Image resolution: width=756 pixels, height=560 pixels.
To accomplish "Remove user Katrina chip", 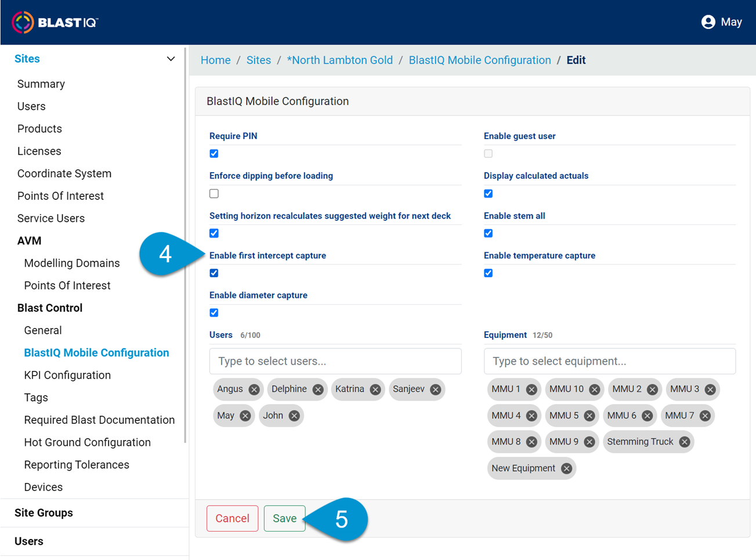I will click(375, 390).
